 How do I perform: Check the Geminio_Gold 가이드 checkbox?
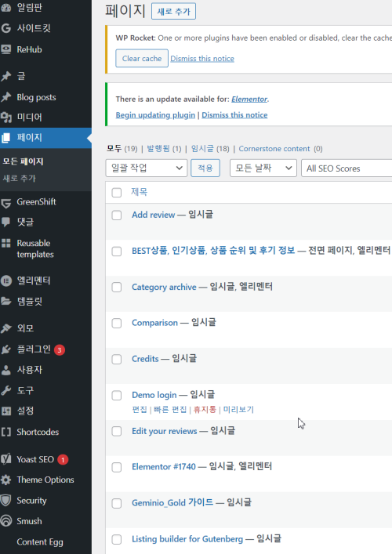[117, 504]
